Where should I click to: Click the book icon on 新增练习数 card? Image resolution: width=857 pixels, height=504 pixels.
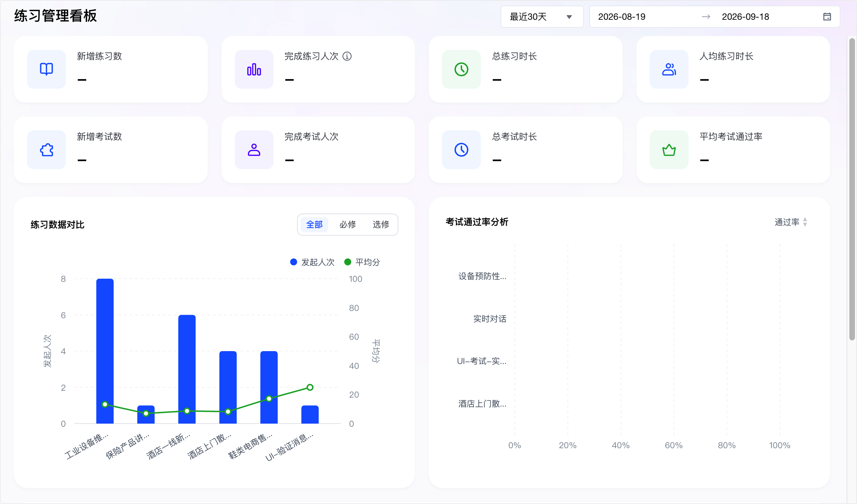(46, 69)
